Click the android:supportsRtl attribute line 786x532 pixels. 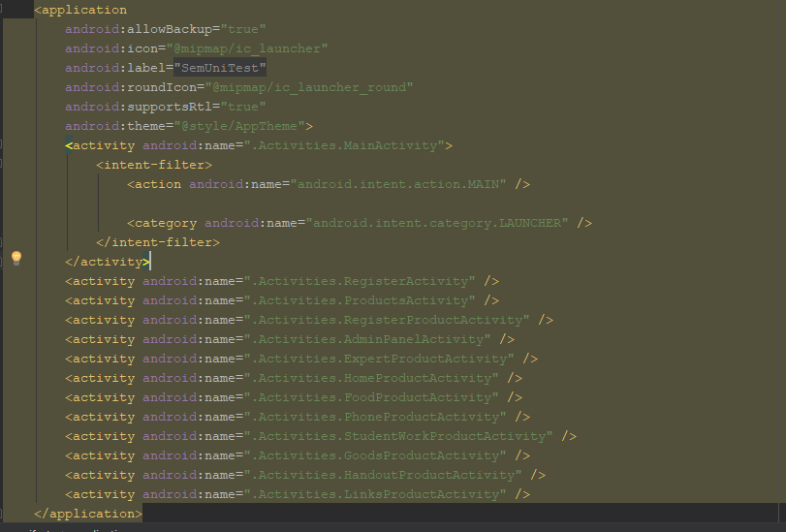166,107
